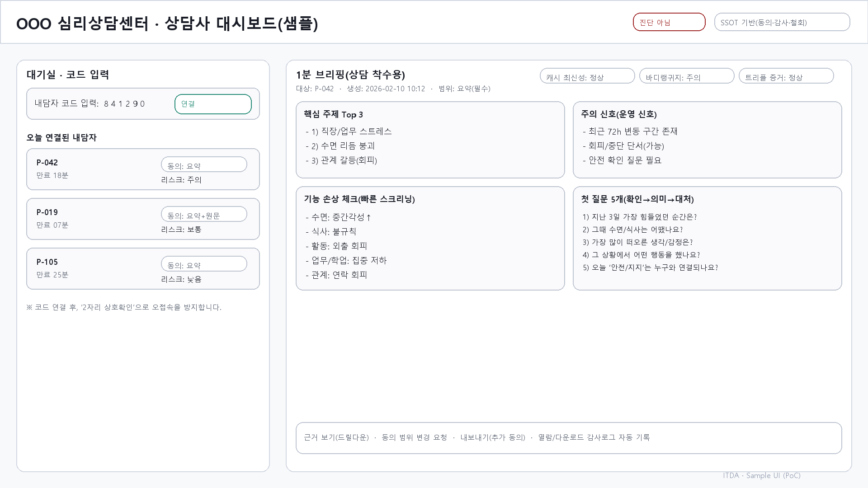This screenshot has width=868, height=488.
Task: Check the 캐시 최신성: 정상 status pill
Action: [587, 76]
